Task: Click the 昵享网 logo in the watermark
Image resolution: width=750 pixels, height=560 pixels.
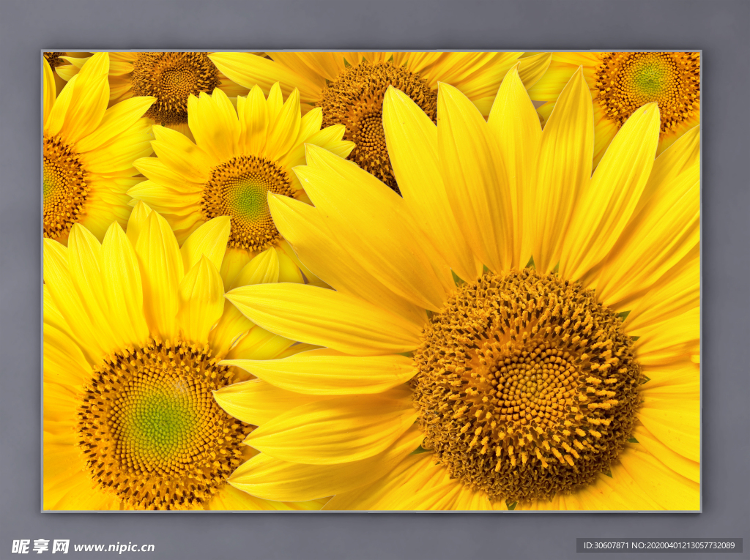Action: [40, 547]
